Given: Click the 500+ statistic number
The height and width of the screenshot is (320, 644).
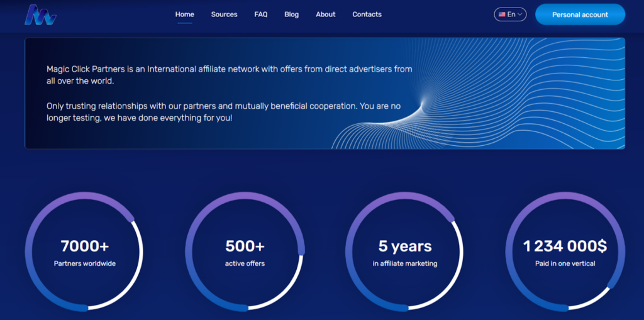Looking at the screenshot, I should 245,246.
